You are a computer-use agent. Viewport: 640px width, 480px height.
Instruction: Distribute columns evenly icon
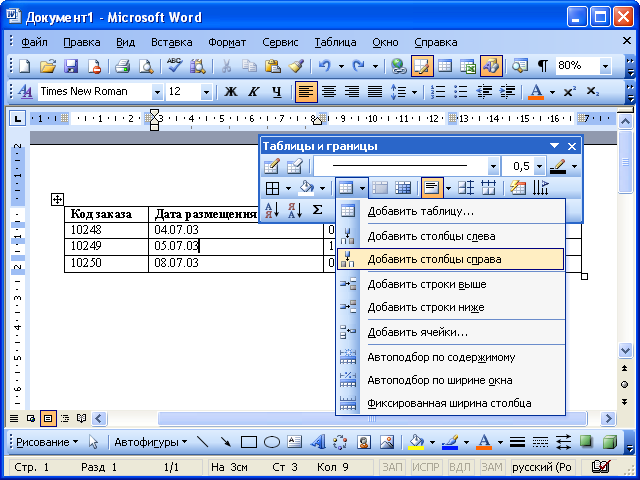488,188
